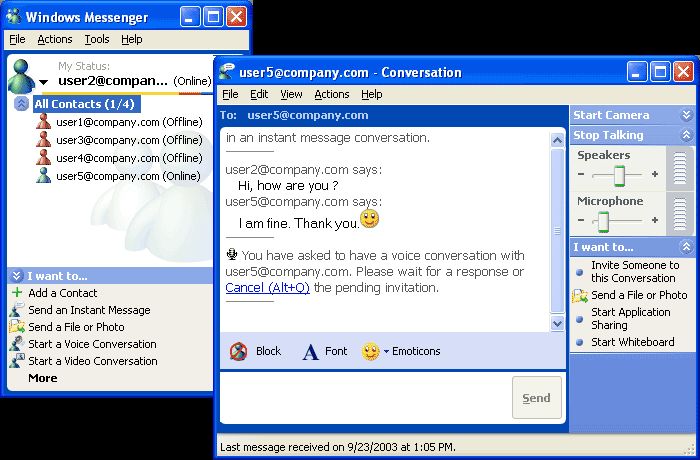Click the Send button

tap(536, 397)
